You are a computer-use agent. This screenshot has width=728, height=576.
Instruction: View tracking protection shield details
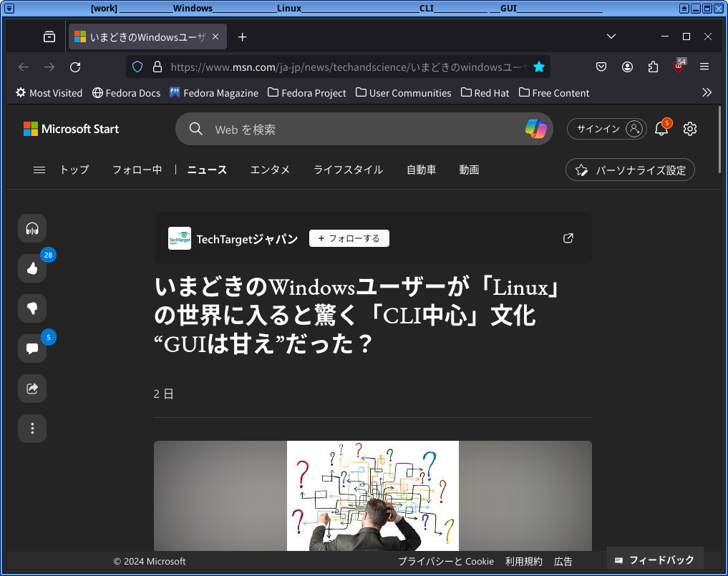click(137, 67)
